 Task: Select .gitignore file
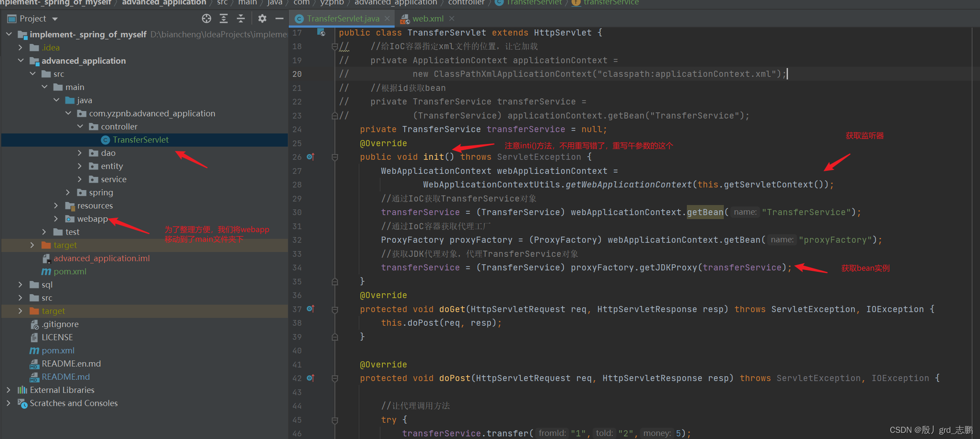click(x=60, y=324)
